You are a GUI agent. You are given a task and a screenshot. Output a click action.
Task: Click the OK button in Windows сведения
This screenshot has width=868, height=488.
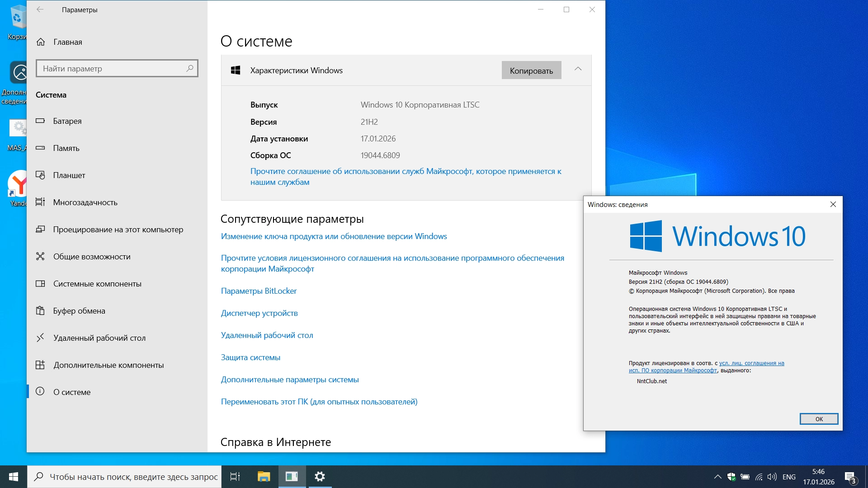coord(819,419)
